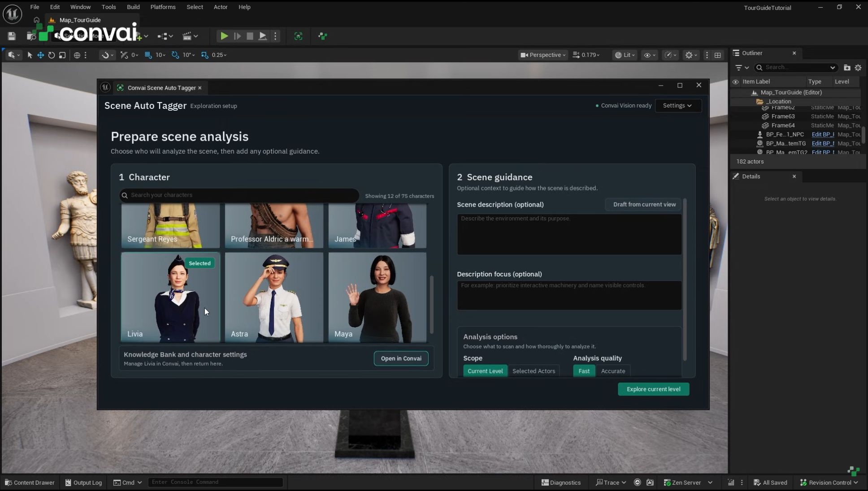Viewport: 868px width, 491px height.
Task: Open the Trace dropdown in status bar
Action: click(x=611, y=482)
